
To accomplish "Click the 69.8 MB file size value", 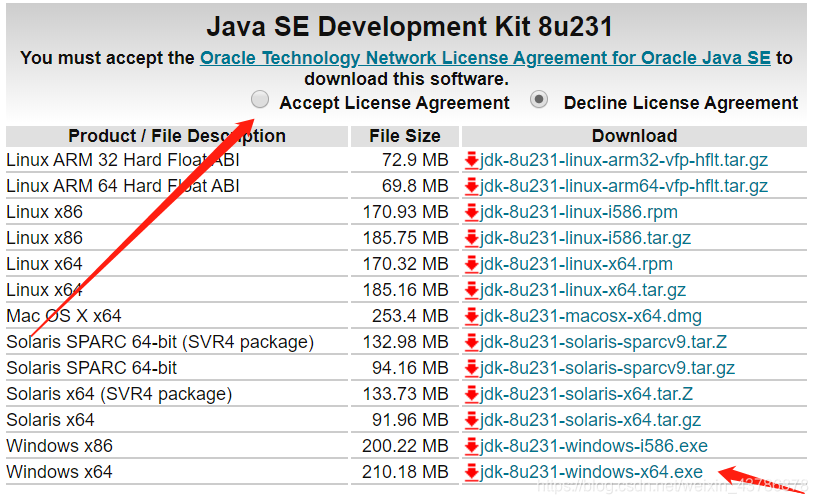I will pos(415,186).
